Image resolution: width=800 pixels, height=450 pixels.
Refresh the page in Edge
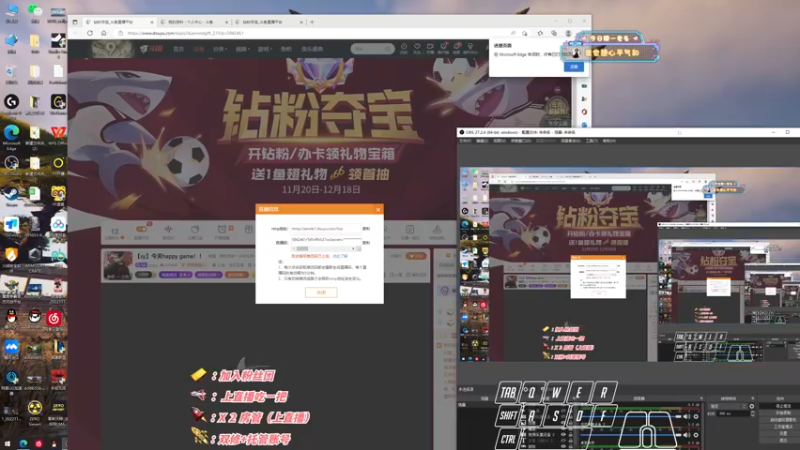click(90, 33)
